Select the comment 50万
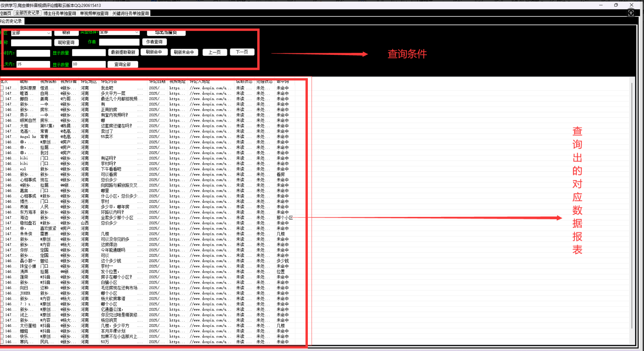The image size is (644, 351). point(105,342)
